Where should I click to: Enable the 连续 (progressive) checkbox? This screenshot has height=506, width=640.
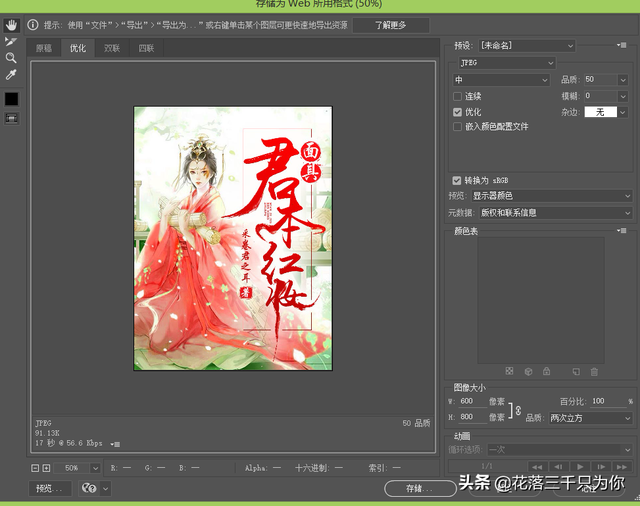pos(458,96)
